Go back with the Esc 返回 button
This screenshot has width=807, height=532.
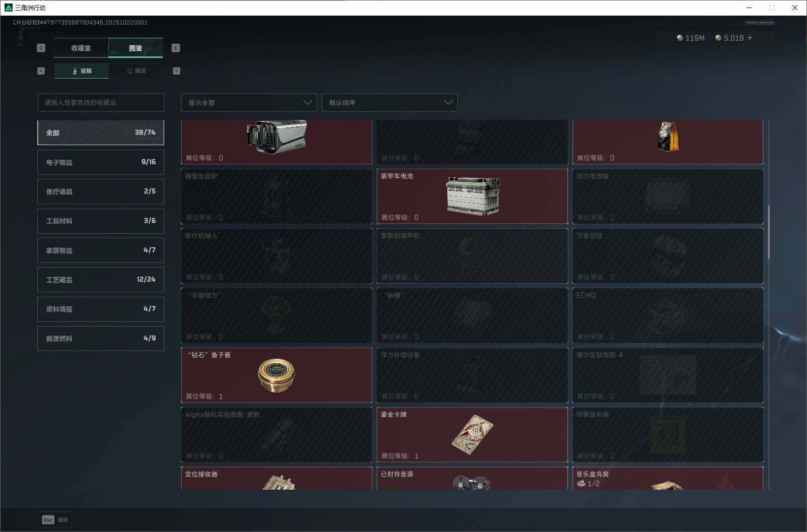[55, 520]
